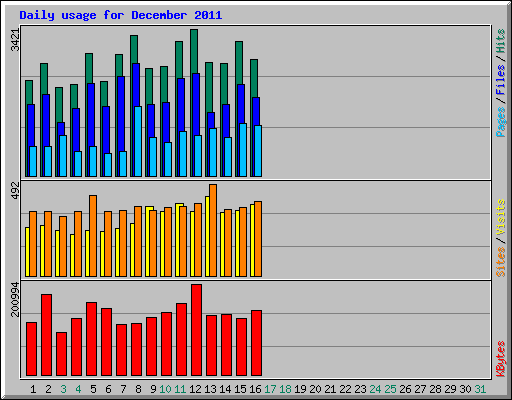Click green weekend day '4' label
The width and height of the screenshot is (512, 400).
[78, 389]
